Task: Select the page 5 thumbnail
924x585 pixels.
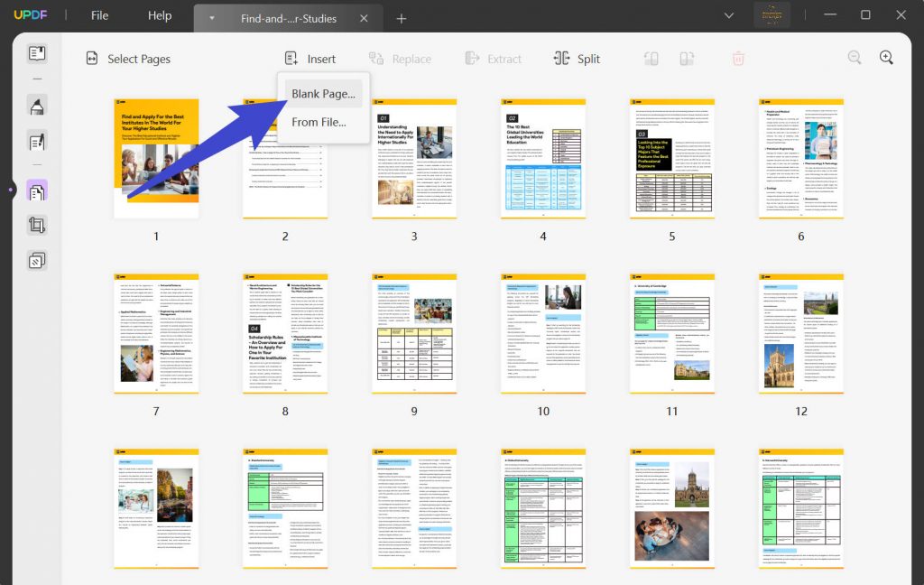Action: click(672, 158)
